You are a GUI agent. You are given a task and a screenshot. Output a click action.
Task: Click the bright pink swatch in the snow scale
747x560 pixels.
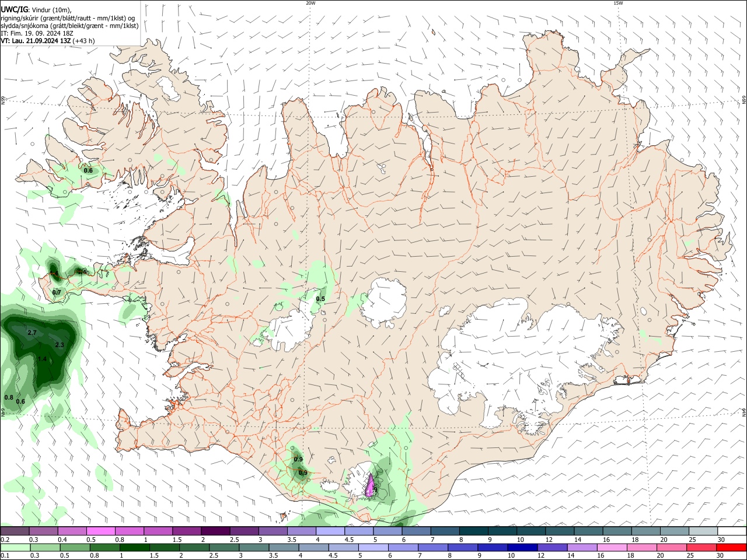click(100, 531)
